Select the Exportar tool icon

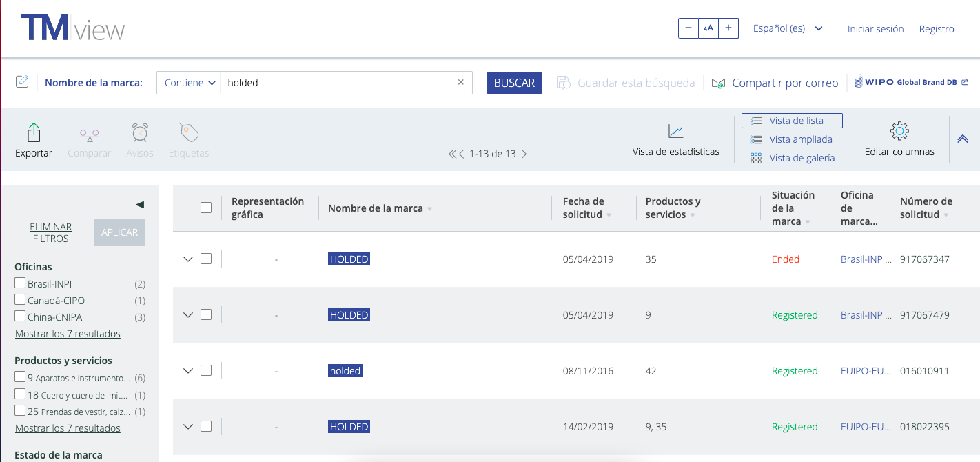(x=33, y=132)
